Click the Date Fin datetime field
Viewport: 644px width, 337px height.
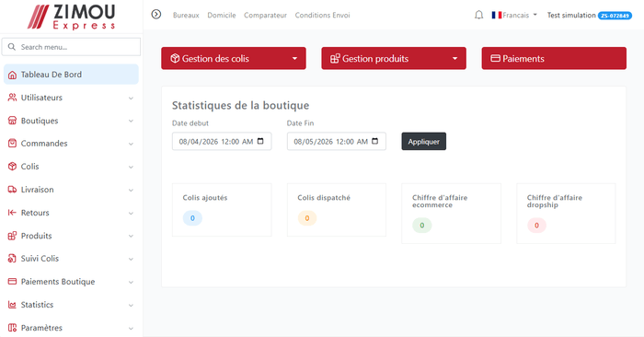click(337, 142)
